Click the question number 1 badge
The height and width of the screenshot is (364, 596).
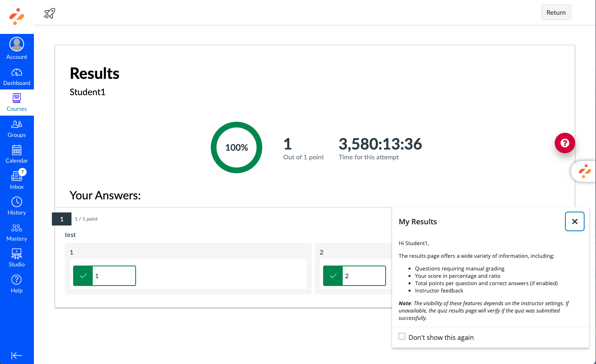click(x=62, y=219)
